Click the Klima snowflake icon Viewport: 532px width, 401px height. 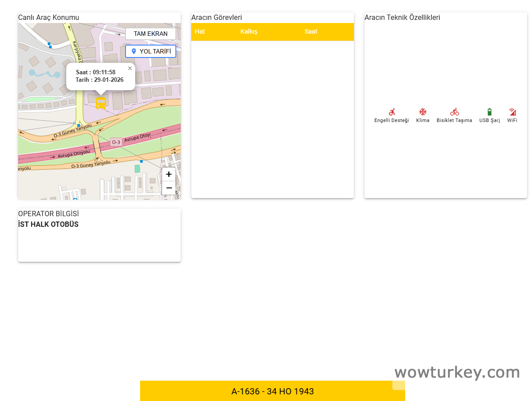(x=422, y=112)
